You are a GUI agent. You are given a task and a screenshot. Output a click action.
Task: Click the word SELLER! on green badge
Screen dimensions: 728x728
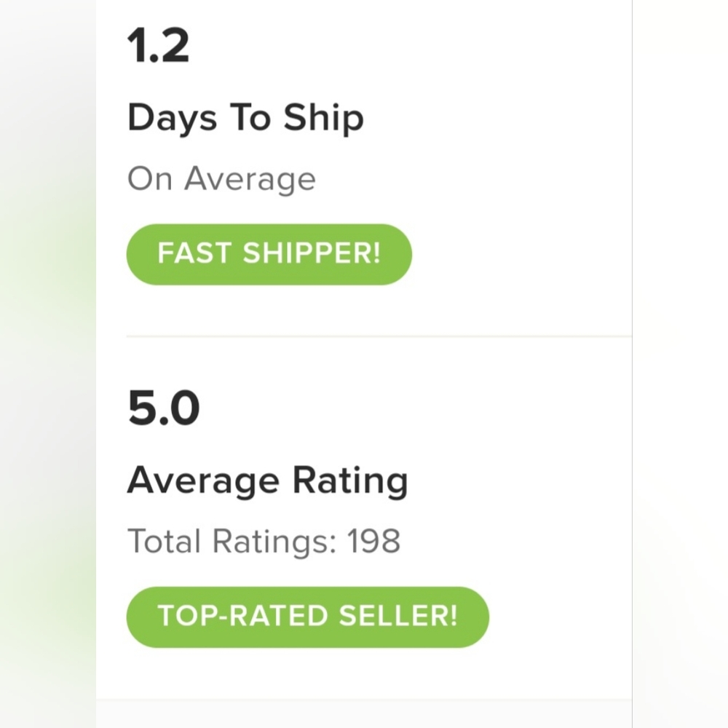(x=398, y=616)
